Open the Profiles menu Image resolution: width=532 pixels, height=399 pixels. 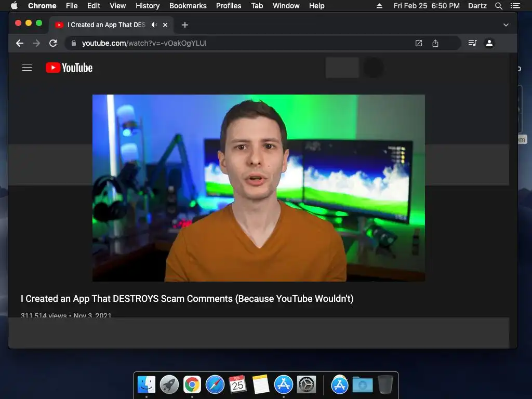(229, 6)
